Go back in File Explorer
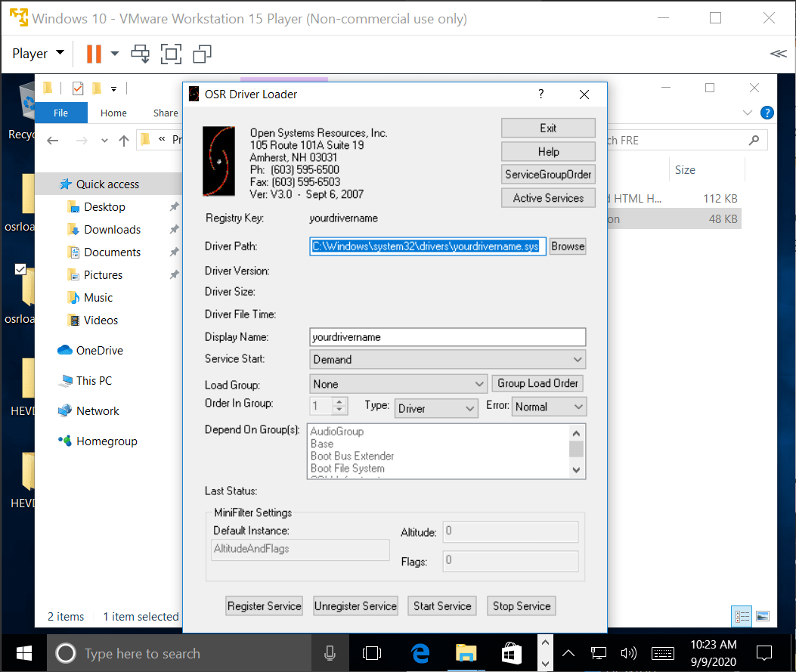Screen dimensions: 796x672 pos(52,141)
